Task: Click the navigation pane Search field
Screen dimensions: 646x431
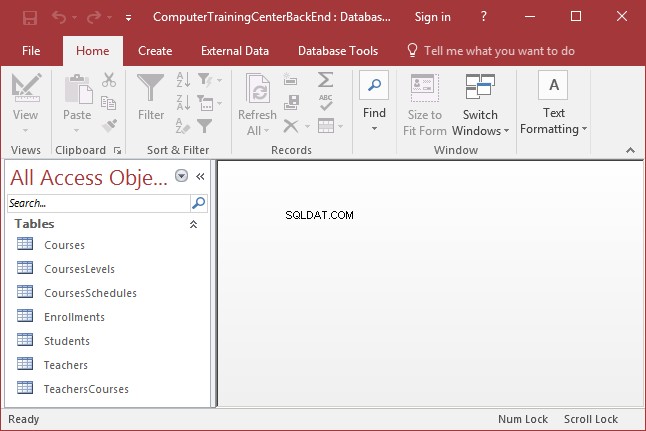Action: click(x=99, y=203)
